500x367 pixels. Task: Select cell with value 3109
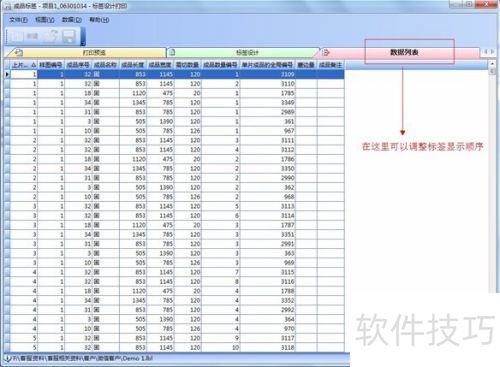point(268,74)
